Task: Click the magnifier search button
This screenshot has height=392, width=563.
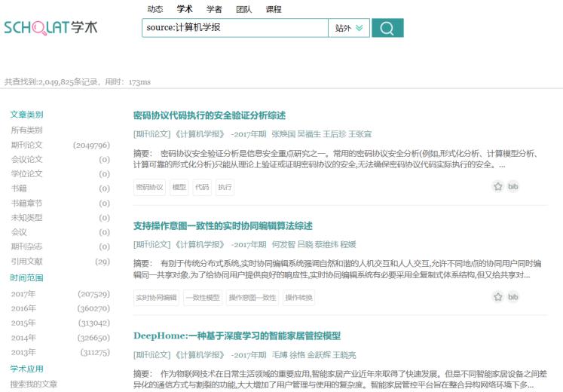Action: [x=387, y=28]
